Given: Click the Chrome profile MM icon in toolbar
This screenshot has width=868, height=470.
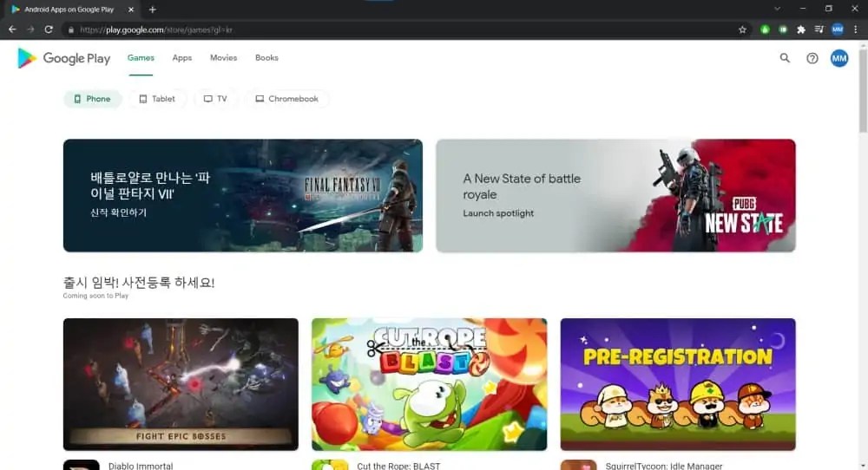Looking at the screenshot, I should 838,29.
